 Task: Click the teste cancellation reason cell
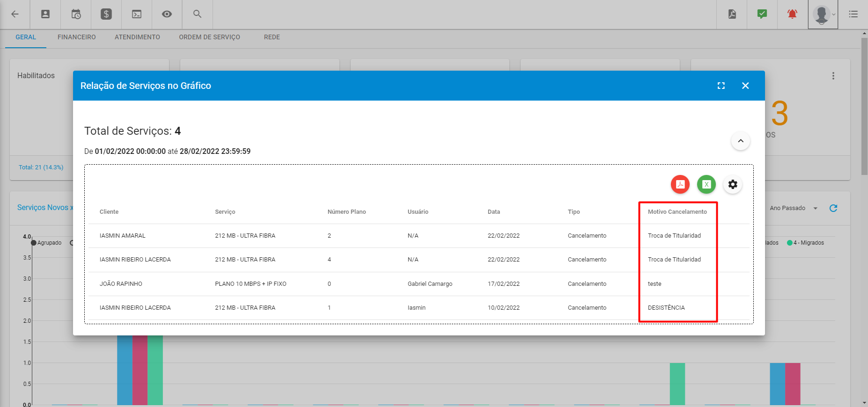pos(655,284)
